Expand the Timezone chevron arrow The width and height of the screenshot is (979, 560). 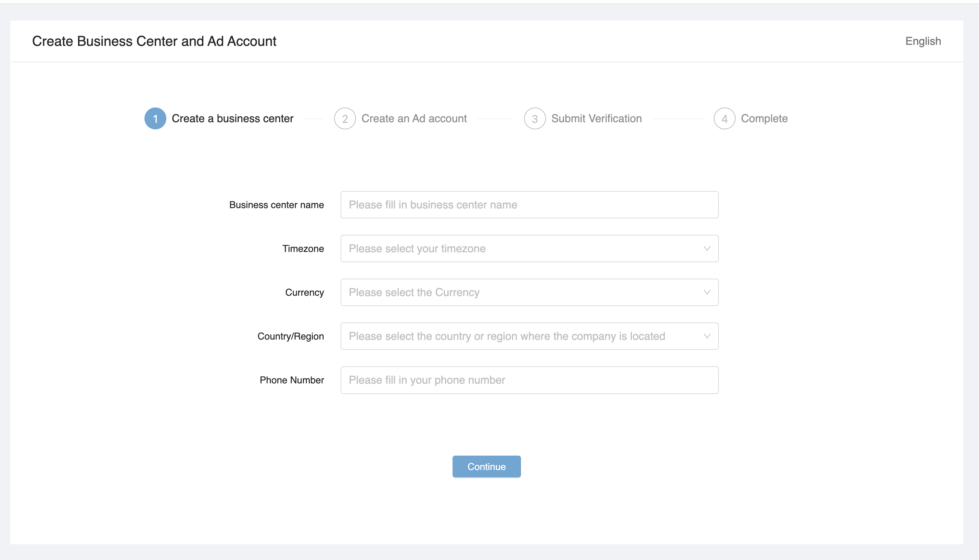click(x=707, y=249)
